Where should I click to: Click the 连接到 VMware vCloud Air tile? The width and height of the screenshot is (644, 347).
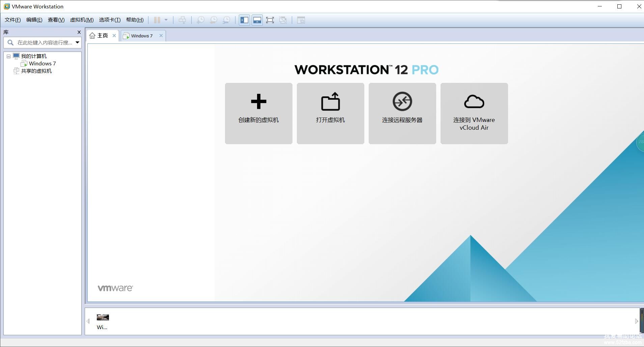474,114
